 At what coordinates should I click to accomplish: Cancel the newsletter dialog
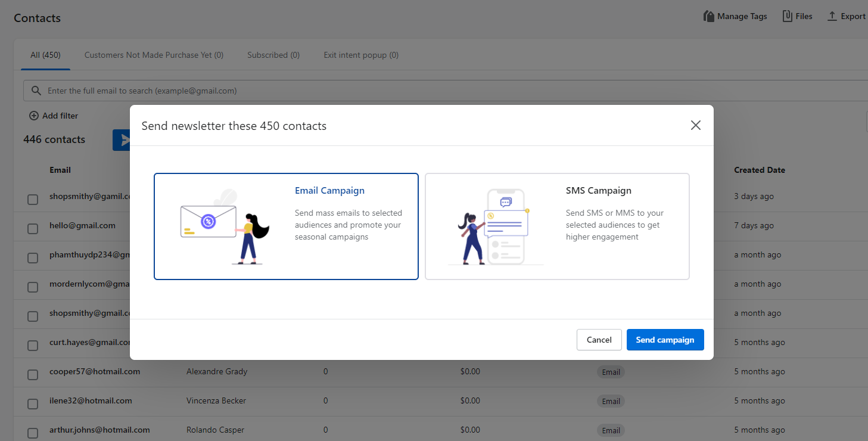click(599, 340)
